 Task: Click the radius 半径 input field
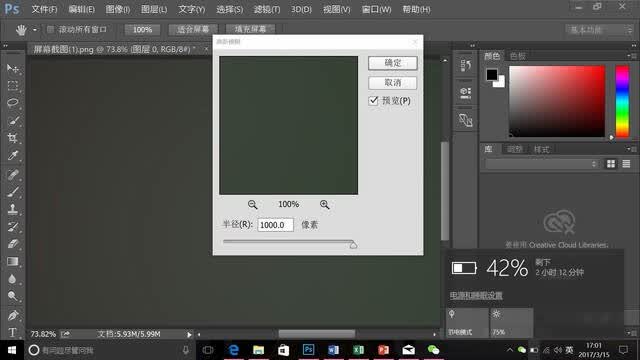pyautogui.click(x=276, y=225)
